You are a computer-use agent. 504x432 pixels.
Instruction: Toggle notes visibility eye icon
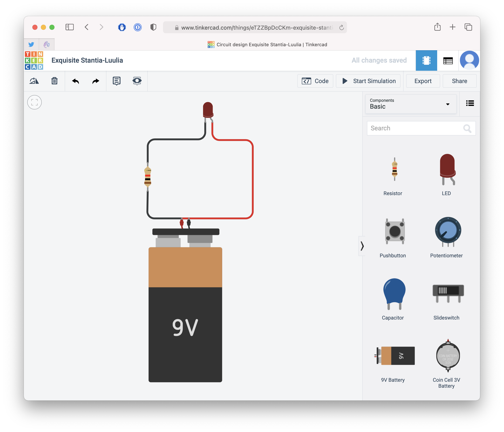(137, 81)
